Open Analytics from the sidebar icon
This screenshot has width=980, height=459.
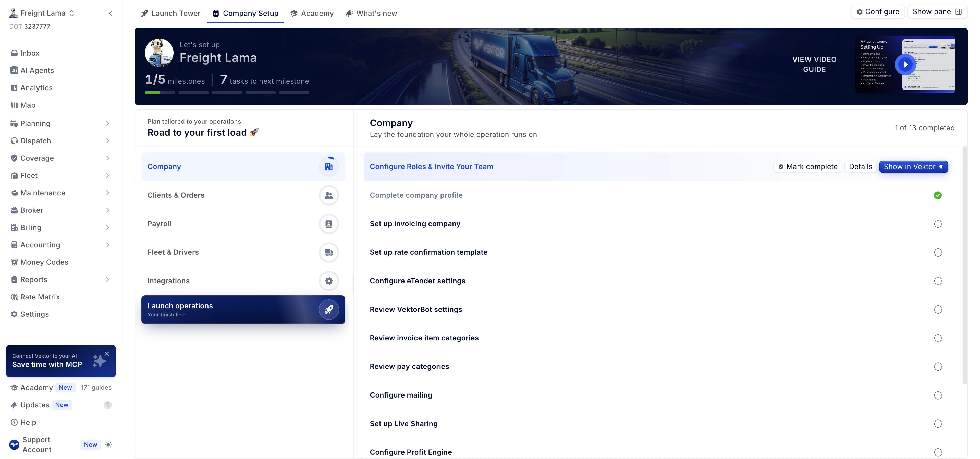[14, 88]
